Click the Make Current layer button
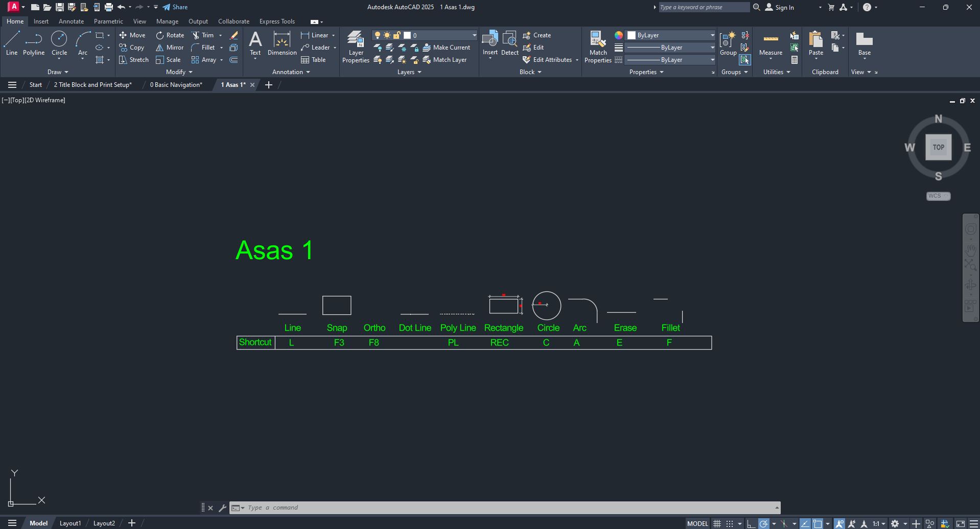 click(446, 48)
